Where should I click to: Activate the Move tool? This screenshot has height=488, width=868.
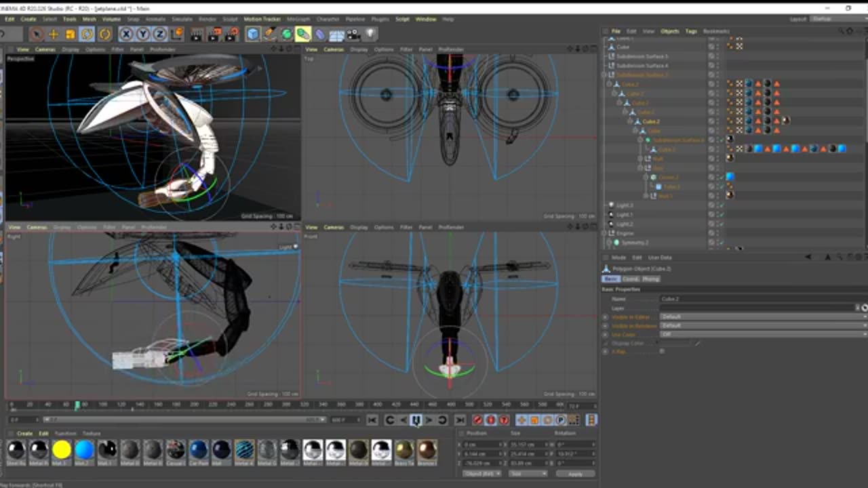(54, 34)
